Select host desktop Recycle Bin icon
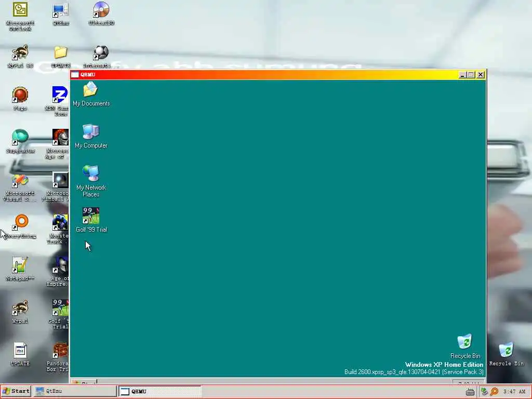 [506, 354]
